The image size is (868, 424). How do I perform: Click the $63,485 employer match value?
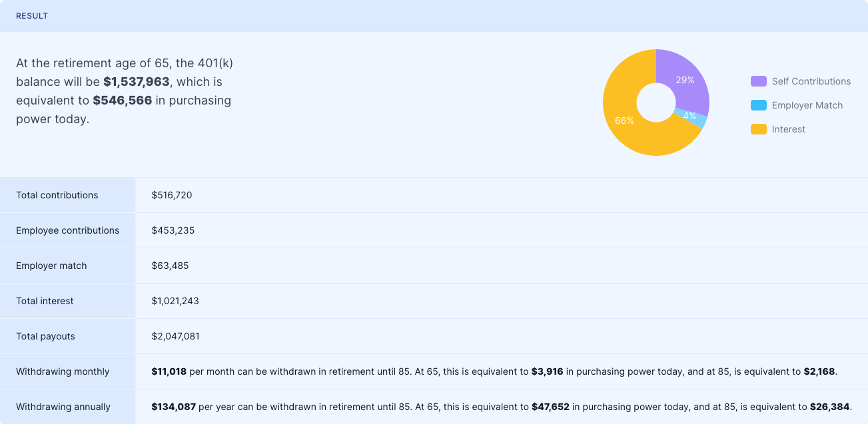click(x=170, y=266)
